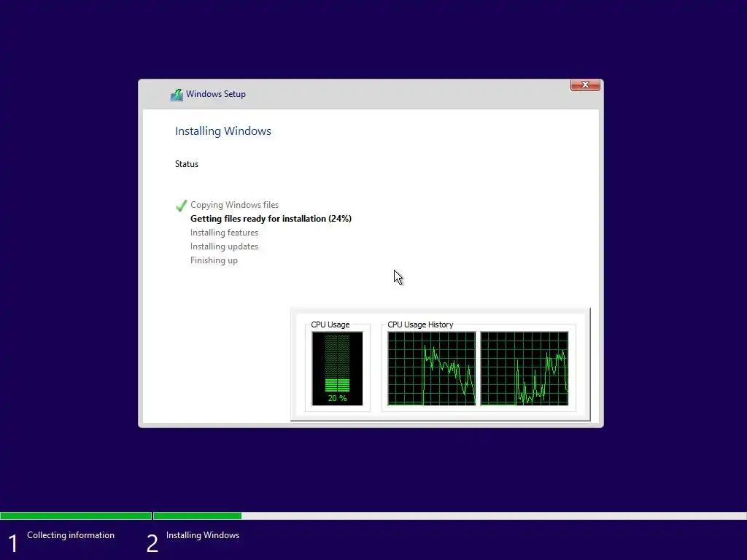Screen dimensions: 747x560
Task: Click the 'Windows Setup' title text
Action: point(216,94)
